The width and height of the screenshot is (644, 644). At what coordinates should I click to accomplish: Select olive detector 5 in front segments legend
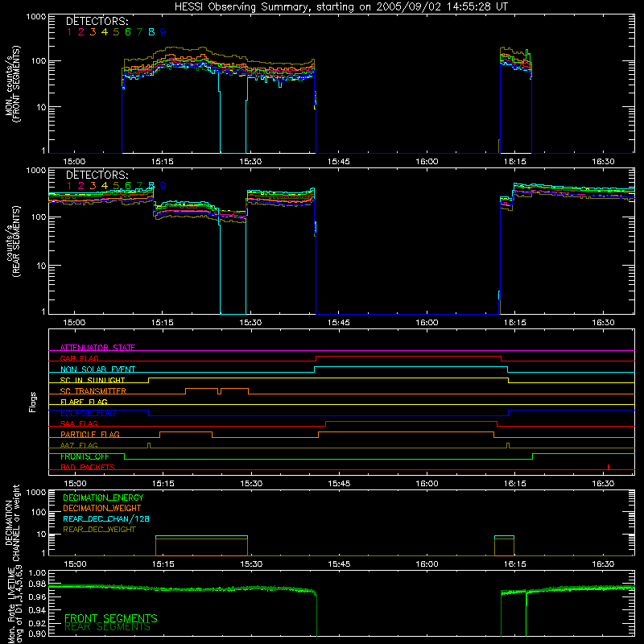tap(116, 31)
